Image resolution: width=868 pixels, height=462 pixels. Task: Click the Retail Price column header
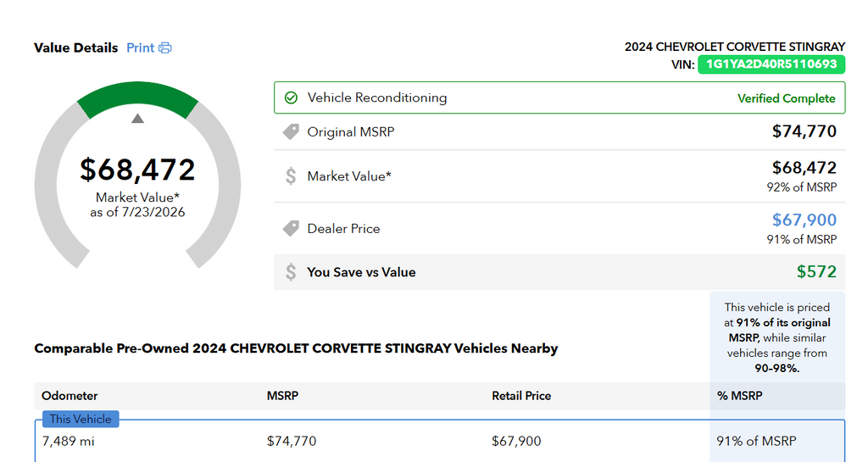coord(521,396)
